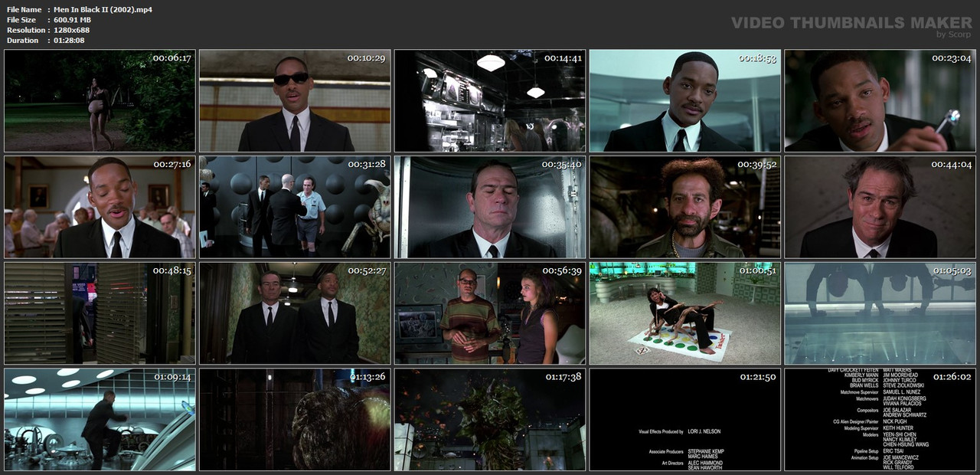
Task: Click the frame captured at 00:27:16
Action: [100, 207]
